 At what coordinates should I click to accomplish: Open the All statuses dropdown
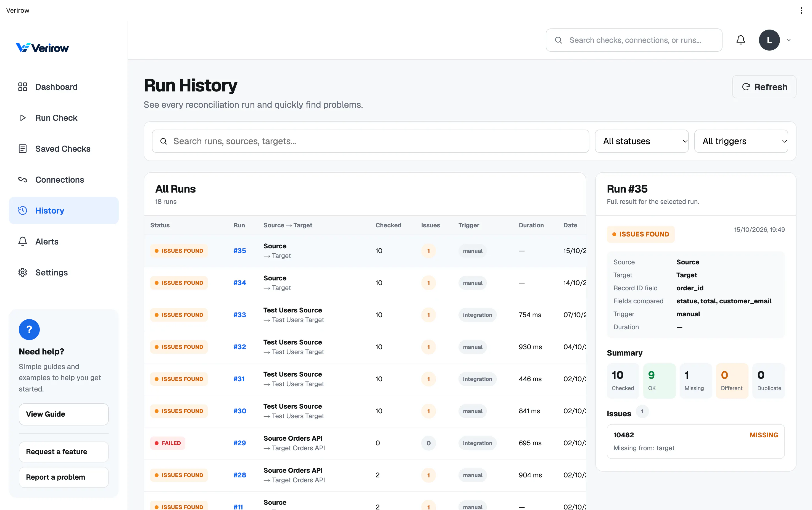click(642, 141)
